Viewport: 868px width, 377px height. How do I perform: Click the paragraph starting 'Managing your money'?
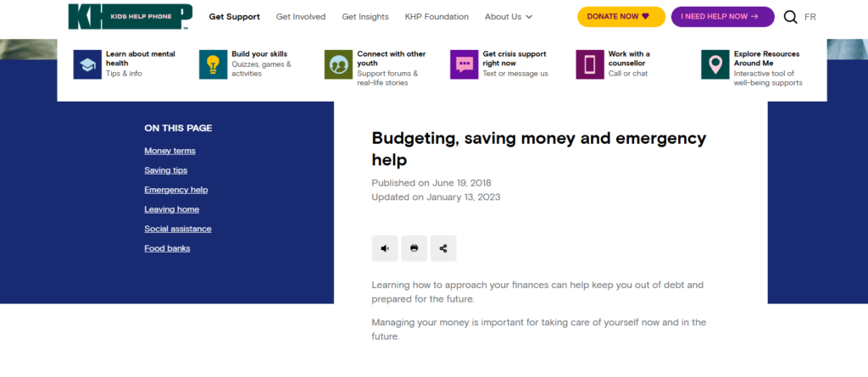click(x=538, y=329)
